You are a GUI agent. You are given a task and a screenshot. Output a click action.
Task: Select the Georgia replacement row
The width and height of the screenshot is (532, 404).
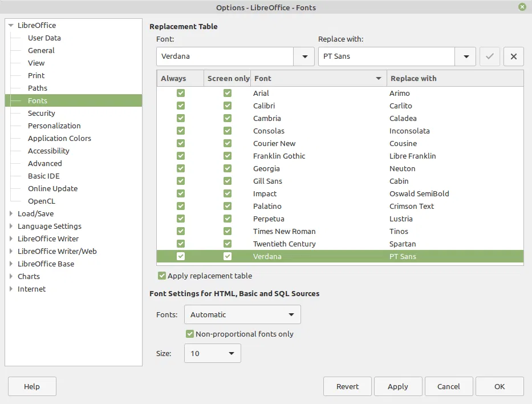click(x=340, y=168)
